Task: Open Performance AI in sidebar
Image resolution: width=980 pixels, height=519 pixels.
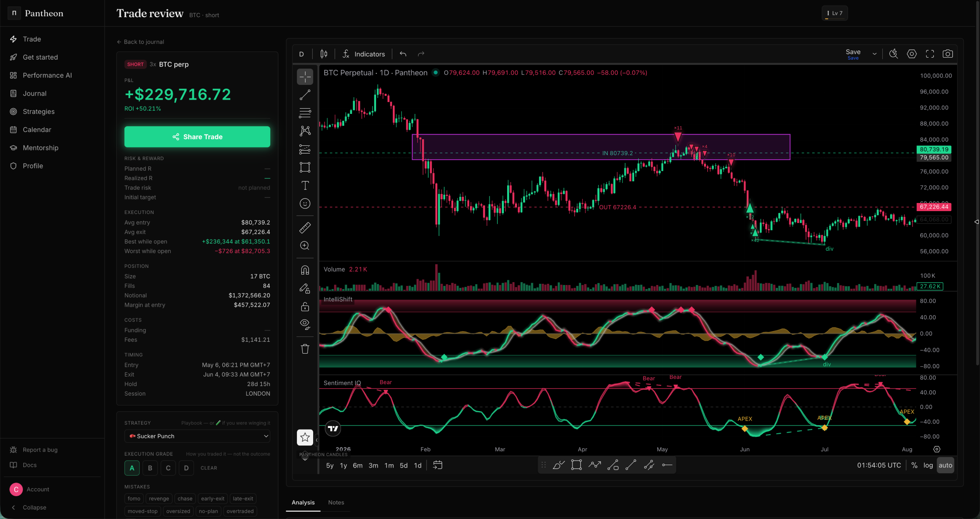Action: (52, 75)
